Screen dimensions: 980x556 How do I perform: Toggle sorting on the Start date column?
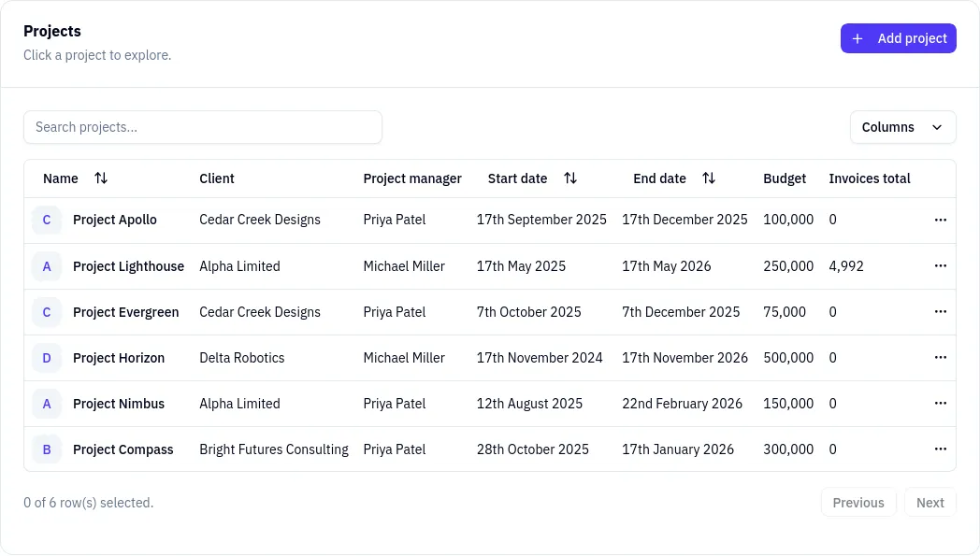tap(572, 178)
